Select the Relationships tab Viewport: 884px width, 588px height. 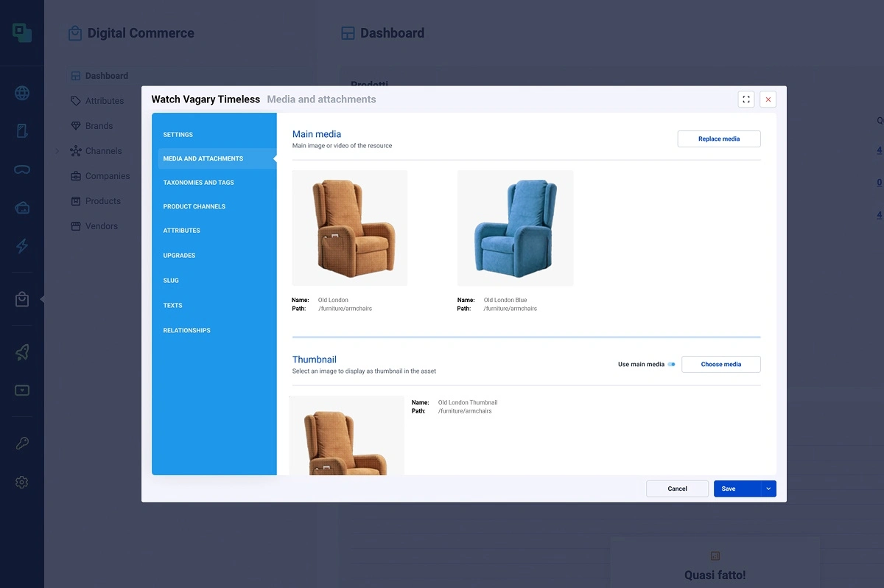point(186,330)
